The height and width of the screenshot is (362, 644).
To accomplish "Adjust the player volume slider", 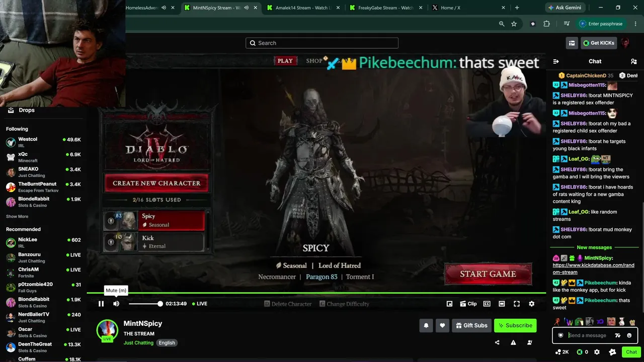I will click(145, 304).
